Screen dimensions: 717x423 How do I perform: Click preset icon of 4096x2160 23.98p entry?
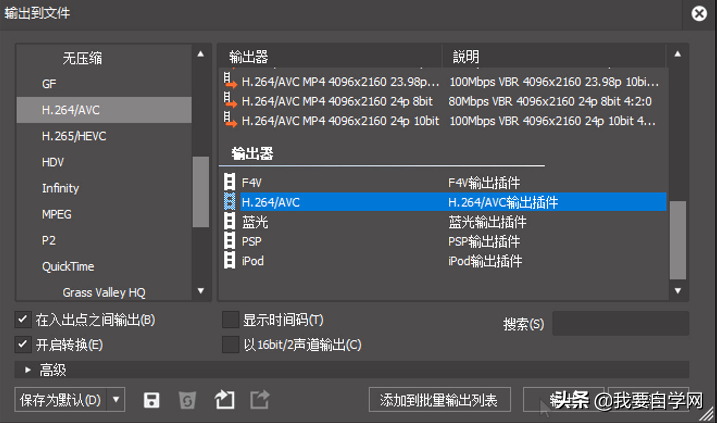click(x=230, y=81)
